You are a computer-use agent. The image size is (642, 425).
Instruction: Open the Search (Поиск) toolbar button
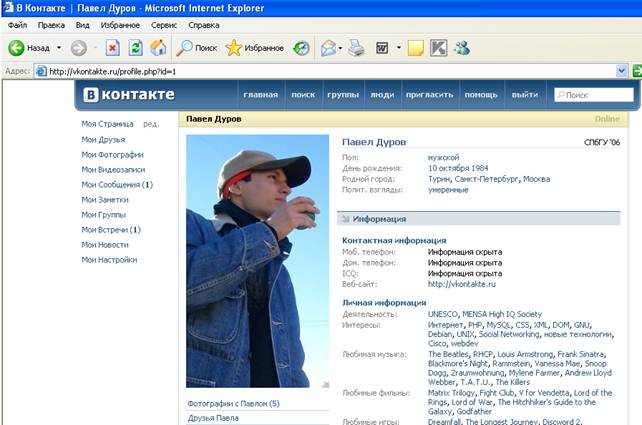196,47
